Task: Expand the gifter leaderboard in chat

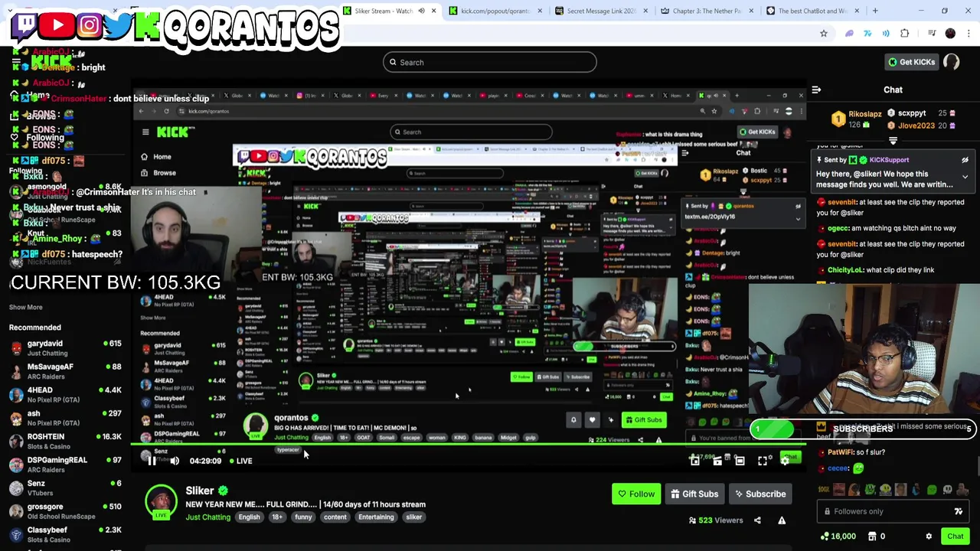Action: [893, 141]
